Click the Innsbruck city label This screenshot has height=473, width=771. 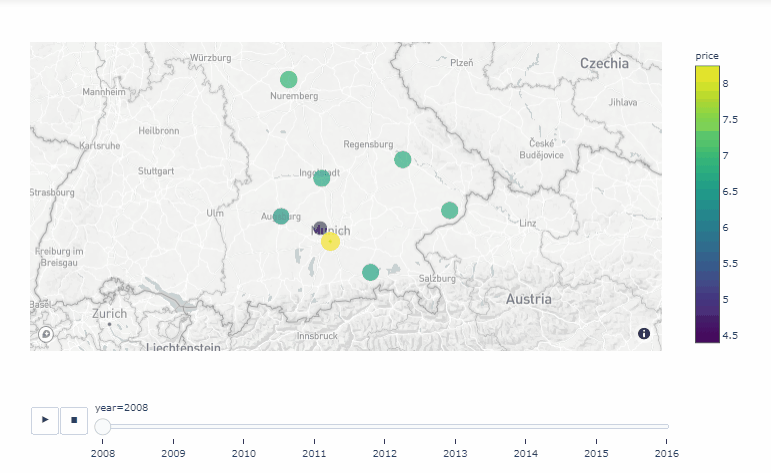[x=317, y=336]
